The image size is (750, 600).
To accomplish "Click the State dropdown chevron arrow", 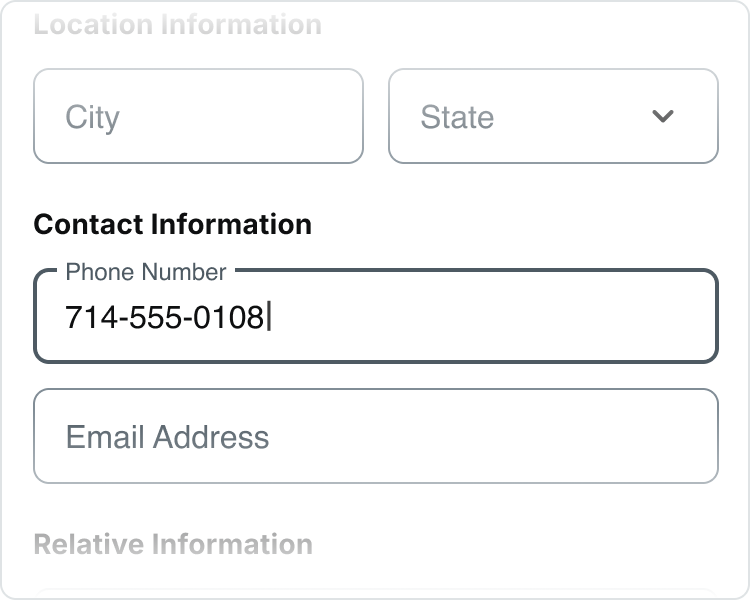I will [663, 117].
